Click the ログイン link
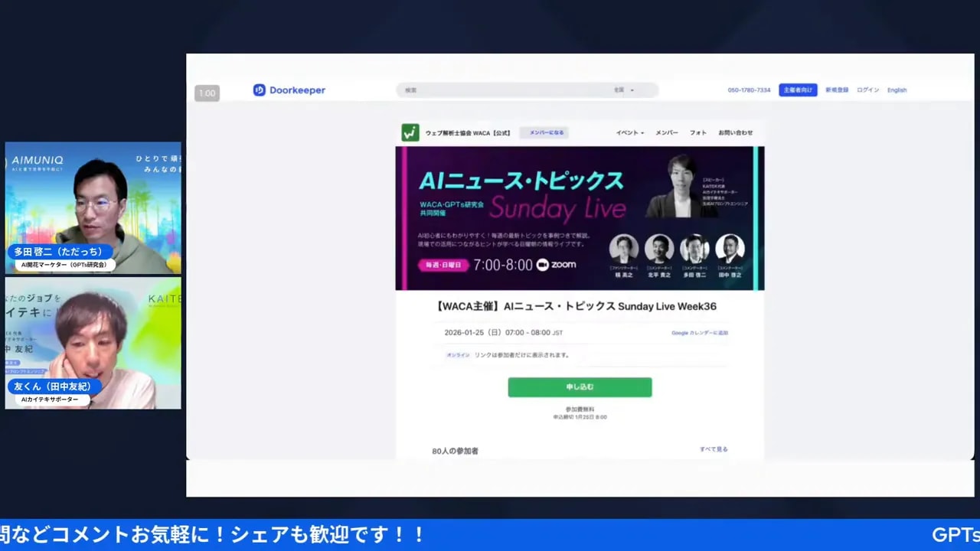Screen dimensions: 980x551 click(x=867, y=90)
